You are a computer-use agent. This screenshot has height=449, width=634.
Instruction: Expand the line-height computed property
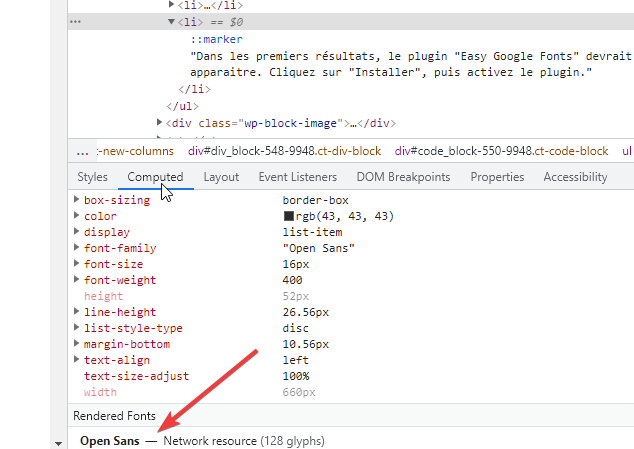pyautogui.click(x=77, y=312)
